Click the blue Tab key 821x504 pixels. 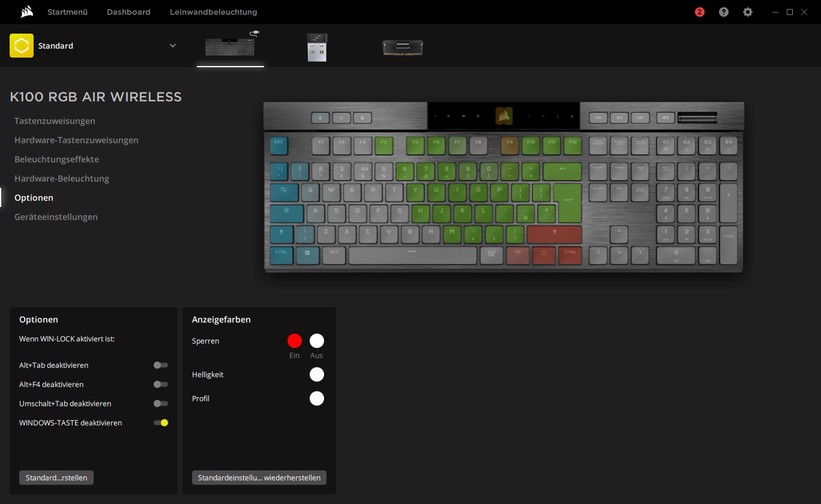coord(284,193)
